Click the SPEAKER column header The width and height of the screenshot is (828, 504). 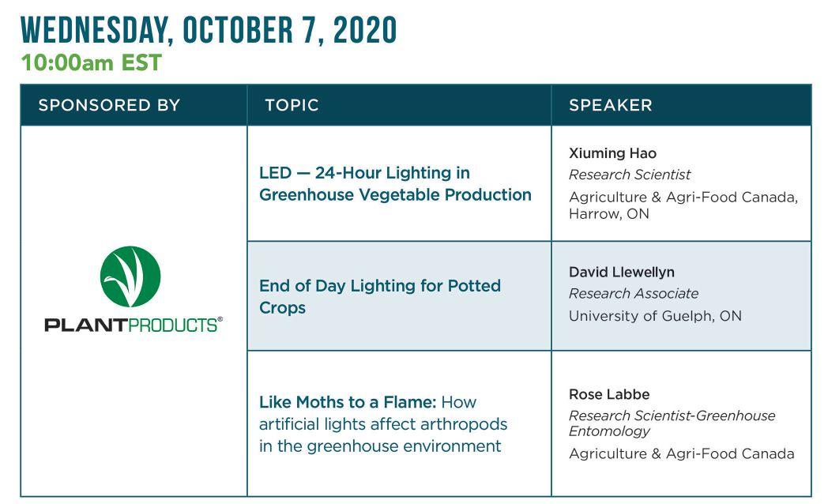pyautogui.click(x=610, y=105)
